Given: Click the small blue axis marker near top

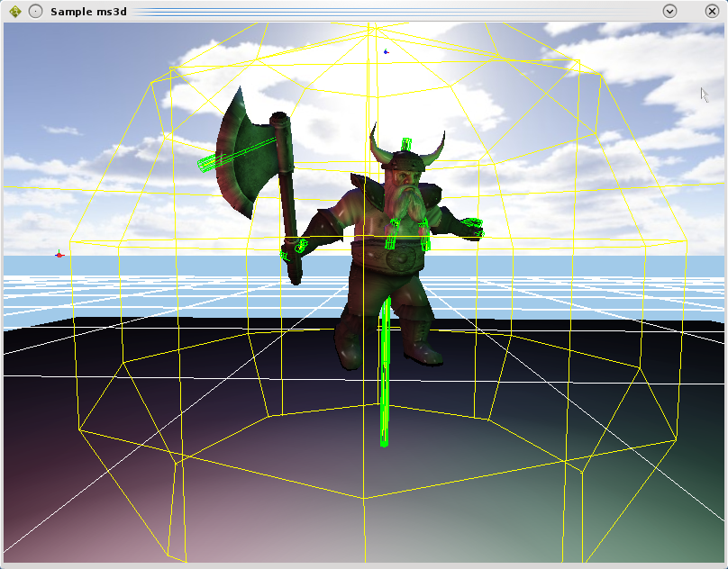Looking at the screenshot, I should point(386,51).
